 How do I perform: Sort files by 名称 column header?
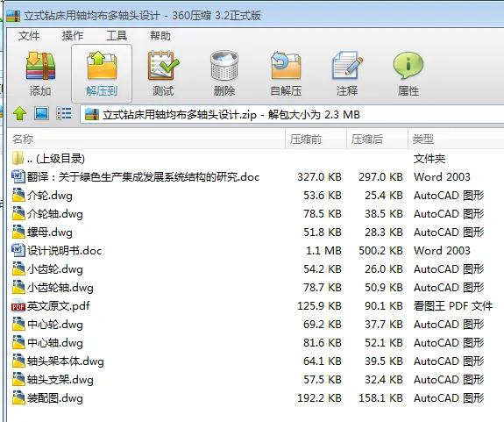(146, 139)
